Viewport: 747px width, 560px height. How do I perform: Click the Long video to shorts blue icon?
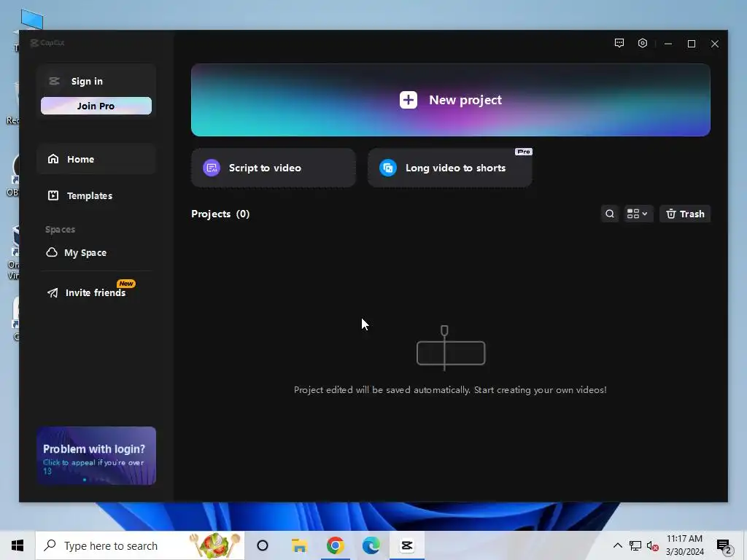388,168
